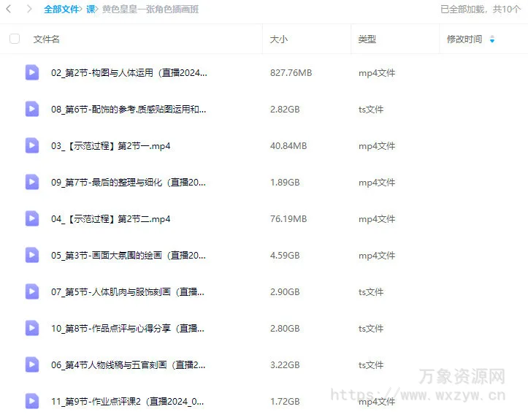Tick the select-all checkbox in header
The width and height of the screenshot is (528, 420).
coord(15,39)
